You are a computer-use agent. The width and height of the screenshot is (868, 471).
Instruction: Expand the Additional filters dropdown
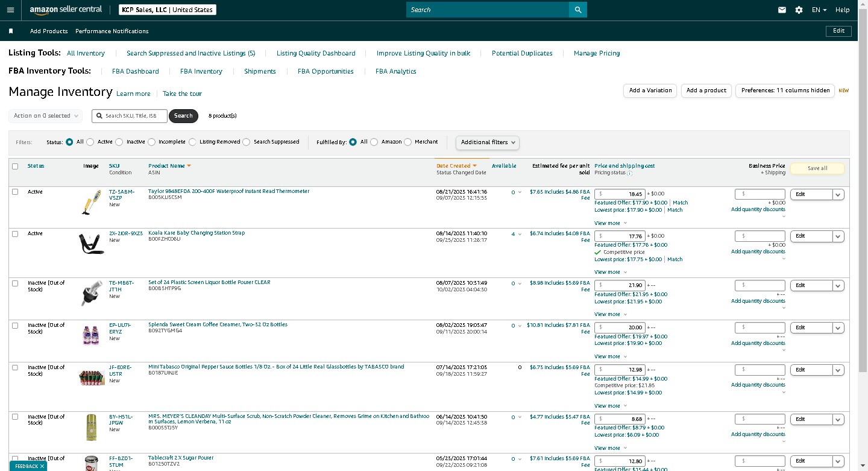click(488, 142)
